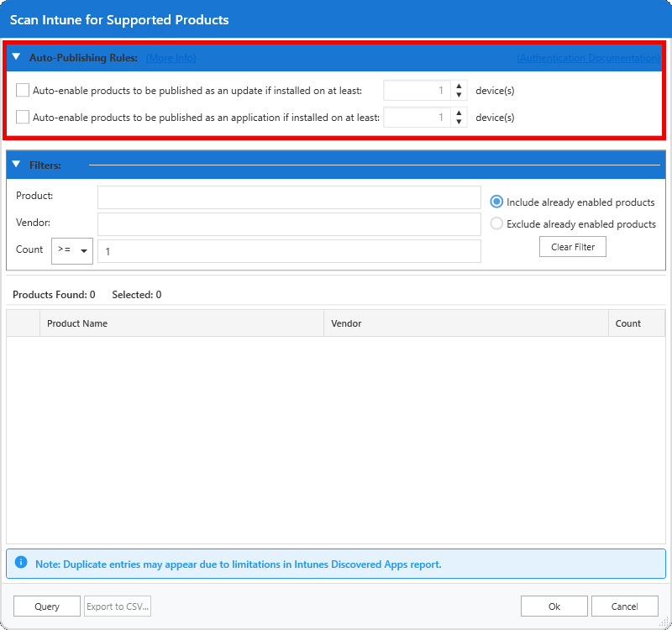672x630 pixels.
Task: Increase update device count with up arrow
Action: coord(459,87)
